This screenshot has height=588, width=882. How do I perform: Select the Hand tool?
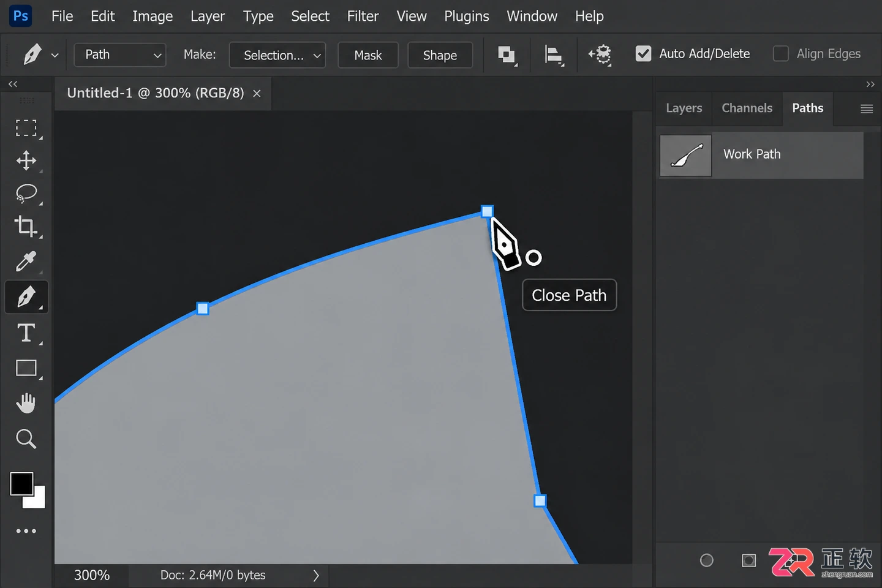pos(26,403)
